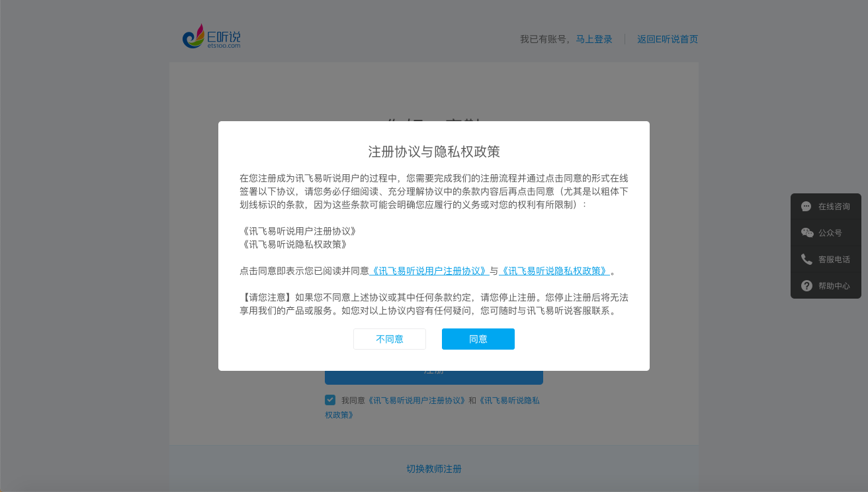868x492 pixels.
Task: Click the 帮助中心 label in the side panel
Action: 834,286
